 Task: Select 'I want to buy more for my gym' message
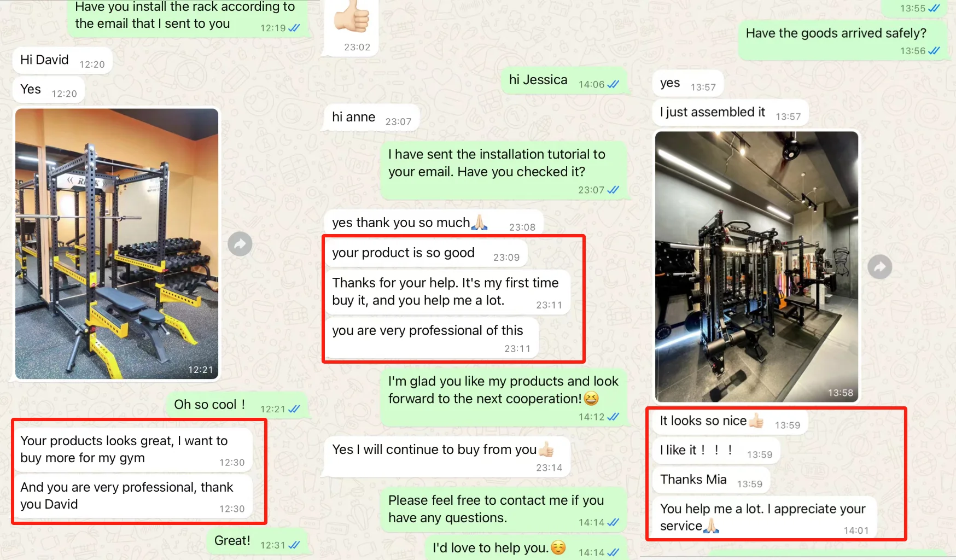pos(133,450)
